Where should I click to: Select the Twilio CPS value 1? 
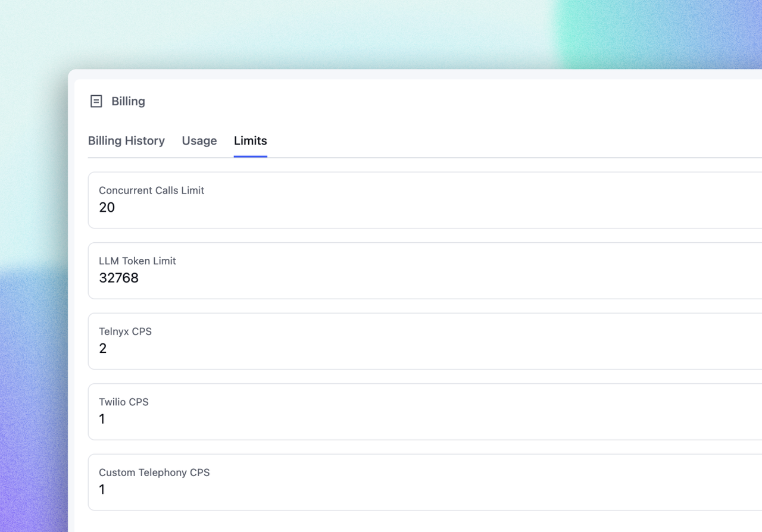coord(102,419)
